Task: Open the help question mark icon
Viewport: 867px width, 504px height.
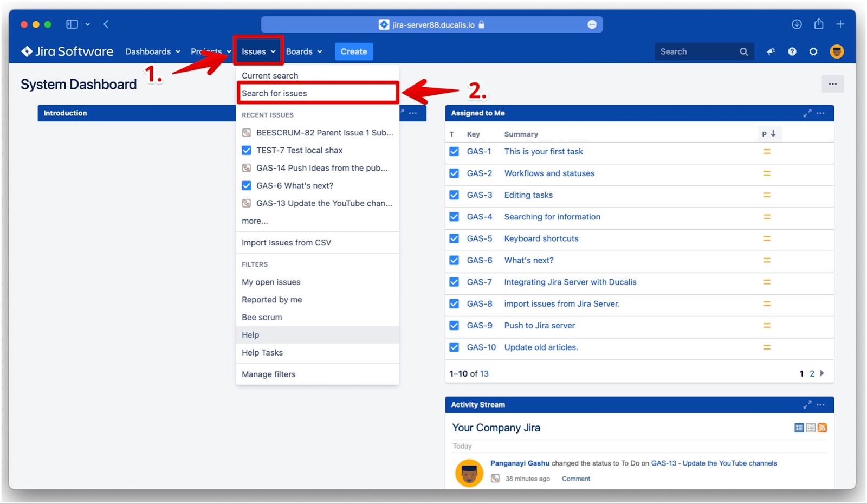Action: click(x=792, y=51)
